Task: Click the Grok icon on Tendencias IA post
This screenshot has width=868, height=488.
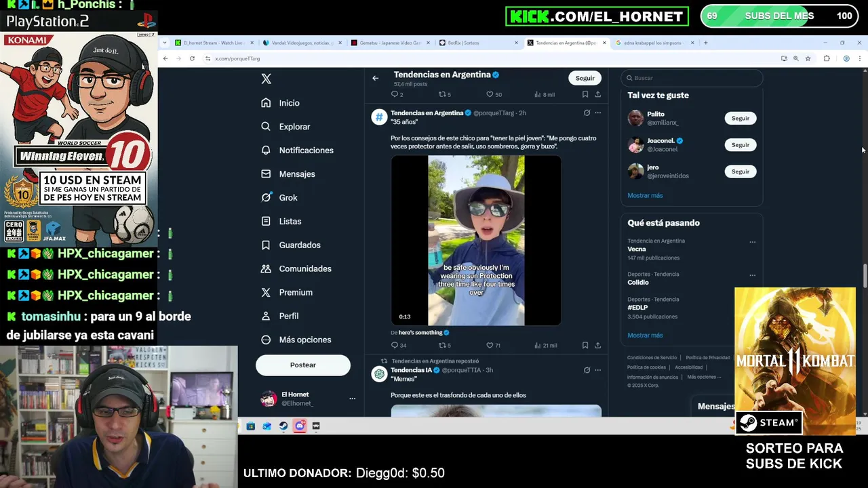Action: (587, 370)
